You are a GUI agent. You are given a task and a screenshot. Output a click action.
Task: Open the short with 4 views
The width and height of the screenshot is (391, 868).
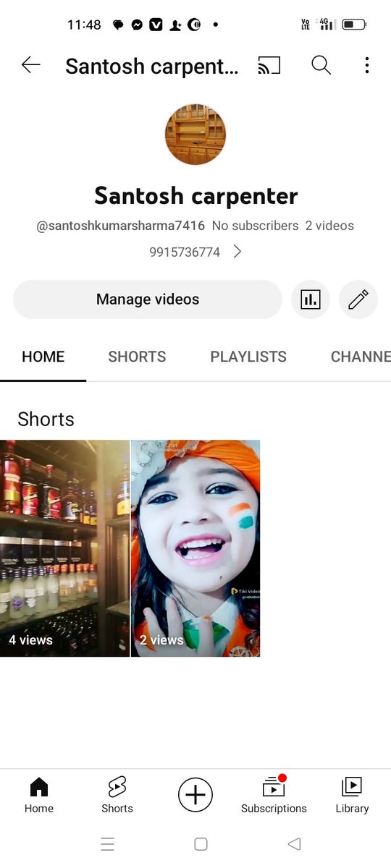coord(64,548)
